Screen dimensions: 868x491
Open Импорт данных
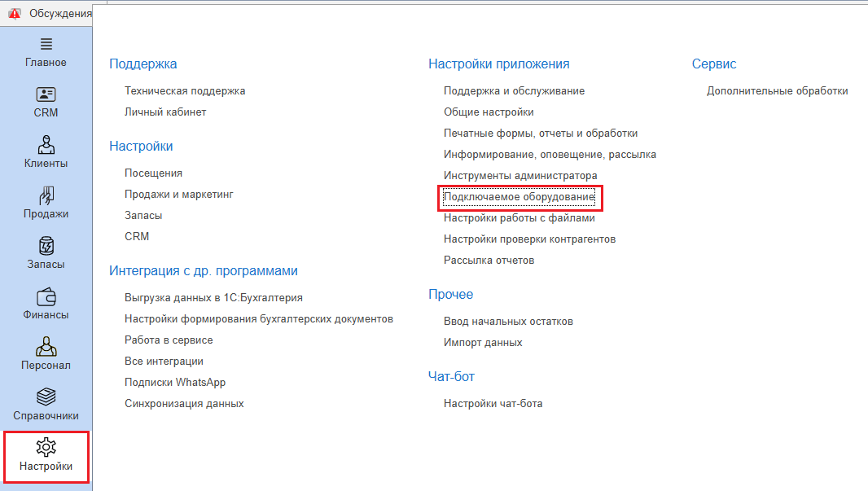click(x=483, y=343)
